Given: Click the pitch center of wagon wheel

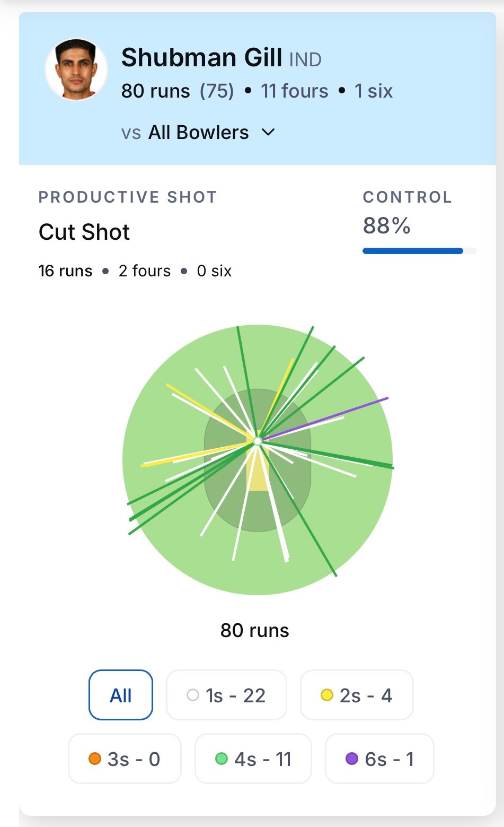Looking at the screenshot, I should point(258,441).
